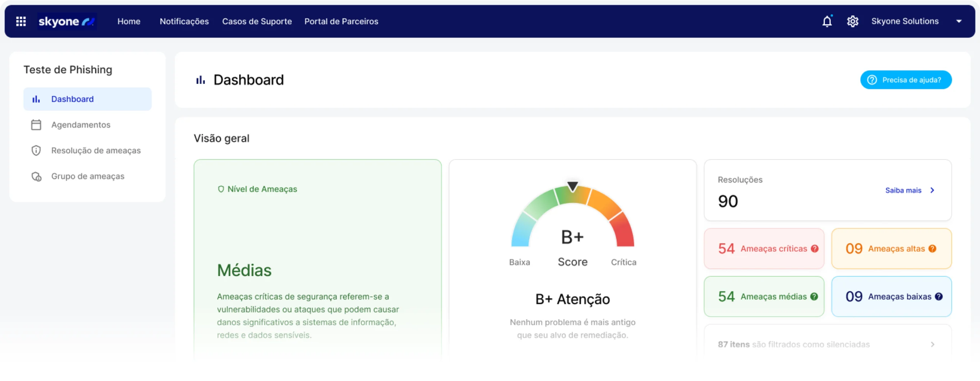Click the Agendamentos calendar icon
The image size is (980, 381).
click(36, 125)
